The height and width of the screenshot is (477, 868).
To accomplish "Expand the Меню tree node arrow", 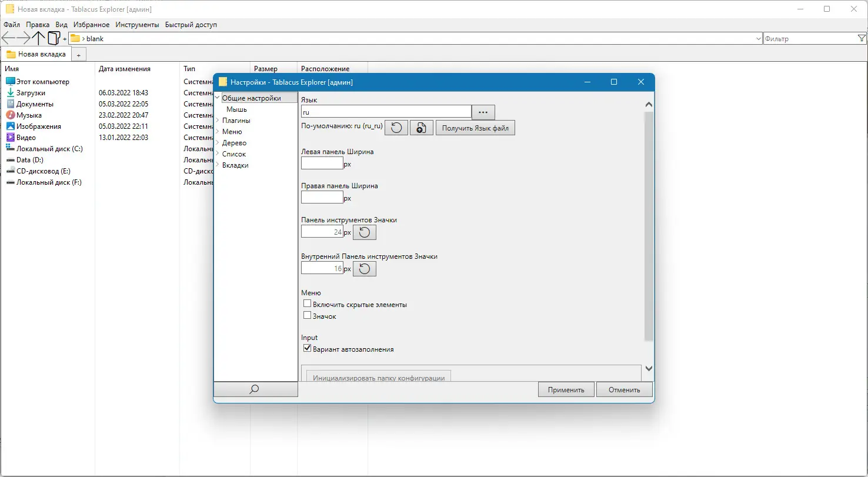I will point(218,132).
